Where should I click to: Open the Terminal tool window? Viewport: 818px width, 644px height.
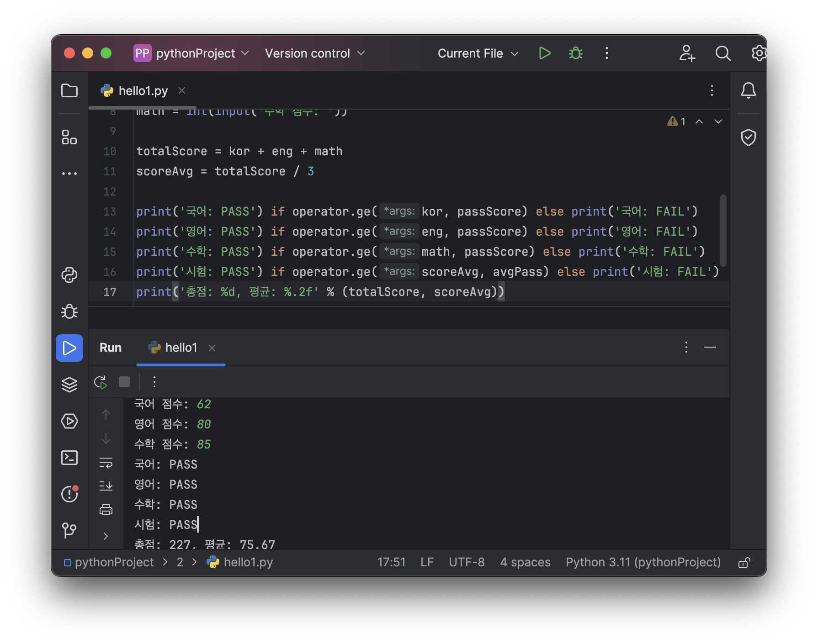coord(69,458)
